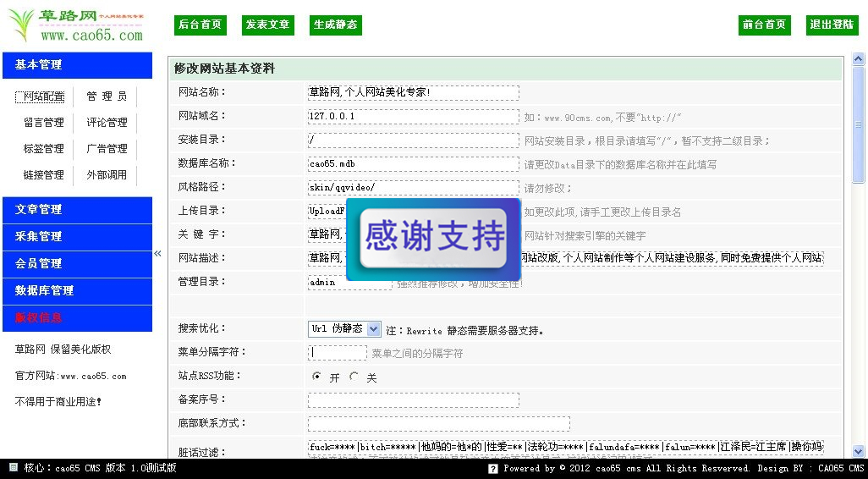
Task: Open the 评论管理 menu item
Action: (107, 123)
